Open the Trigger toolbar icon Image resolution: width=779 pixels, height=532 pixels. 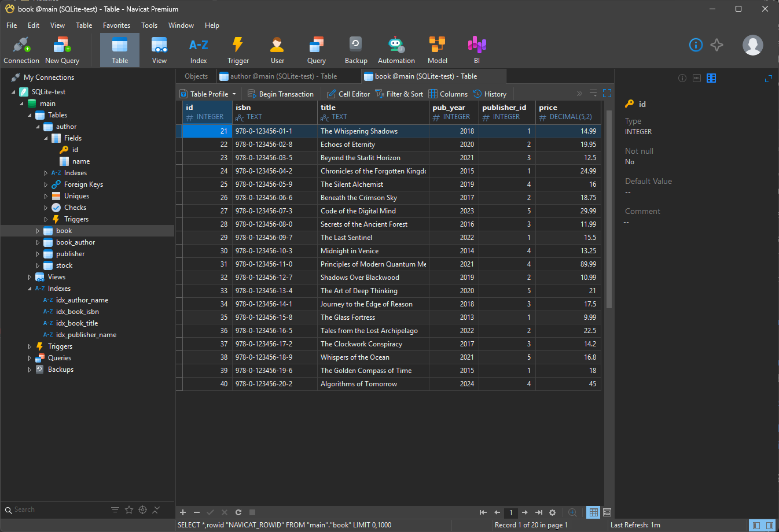pyautogui.click(x=238, y=50)
